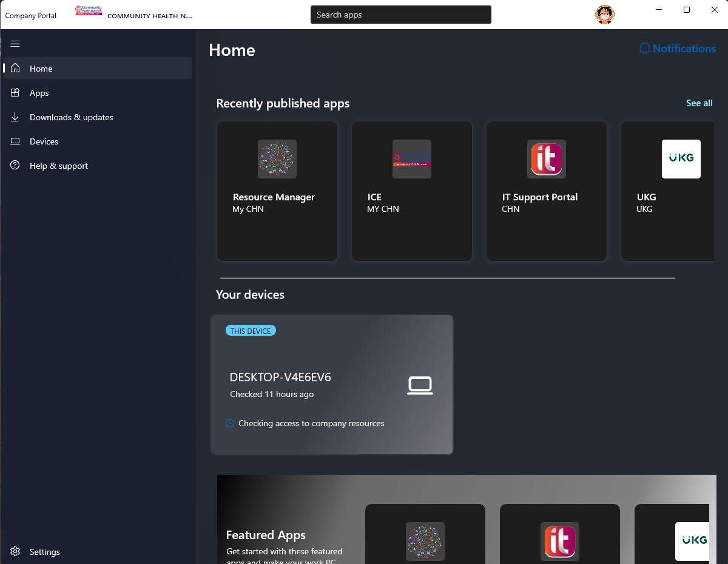Click the Your devices heading
This screenshot has height=564, width=728.
[250, 294]
